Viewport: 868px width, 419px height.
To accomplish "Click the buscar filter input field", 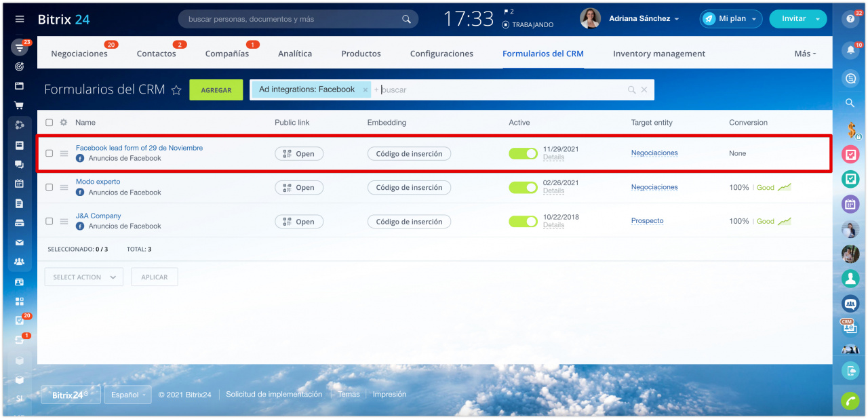I will click(x=502, y=89).
